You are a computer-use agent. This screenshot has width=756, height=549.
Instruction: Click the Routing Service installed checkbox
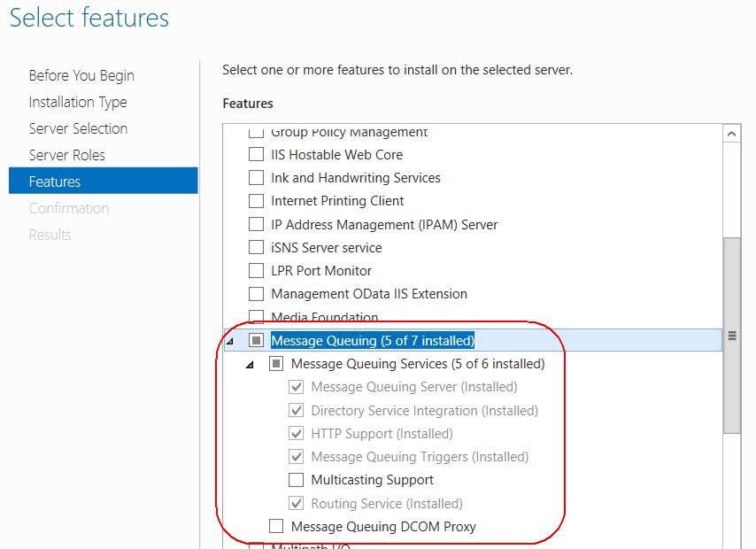pyautogui.click(x=296, y=503)
